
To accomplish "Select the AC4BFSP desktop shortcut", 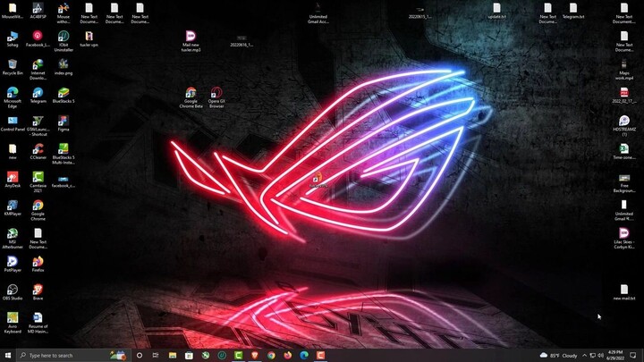I will (x=38, y=11).
